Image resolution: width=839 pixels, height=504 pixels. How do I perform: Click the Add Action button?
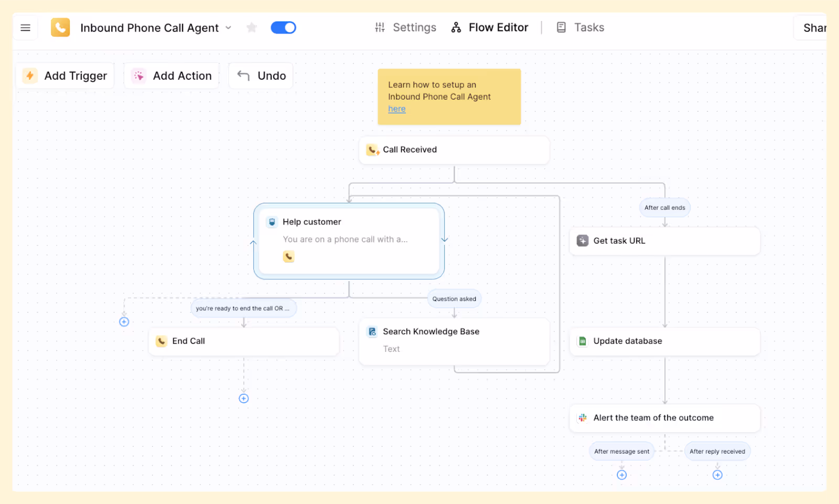point(171,76)
